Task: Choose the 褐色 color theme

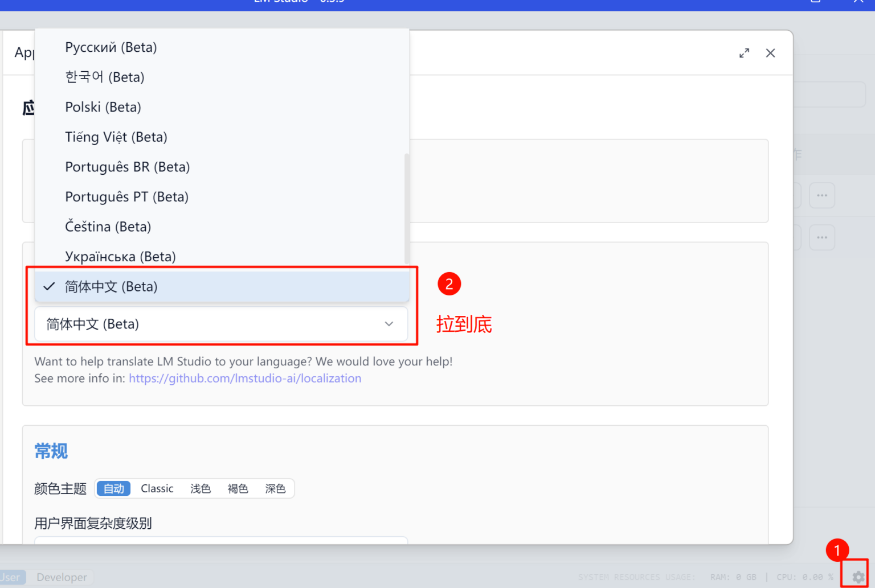Action: (238, 488)
